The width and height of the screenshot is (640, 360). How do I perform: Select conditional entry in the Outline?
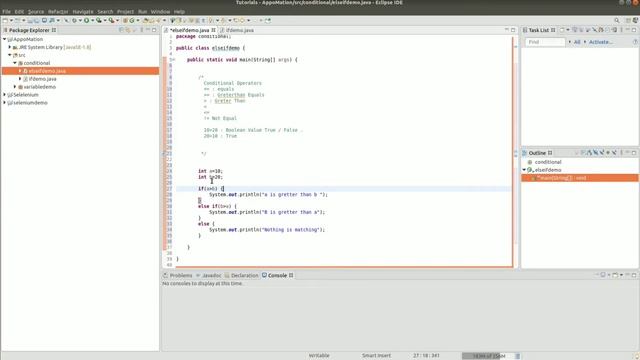548,162
